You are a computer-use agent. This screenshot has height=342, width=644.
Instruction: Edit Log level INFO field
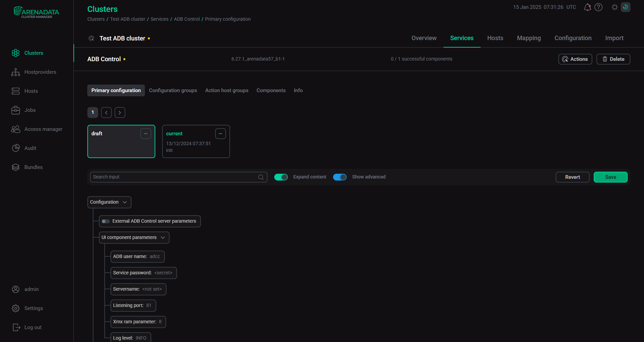pyautogui.click(x=131, y=338)
